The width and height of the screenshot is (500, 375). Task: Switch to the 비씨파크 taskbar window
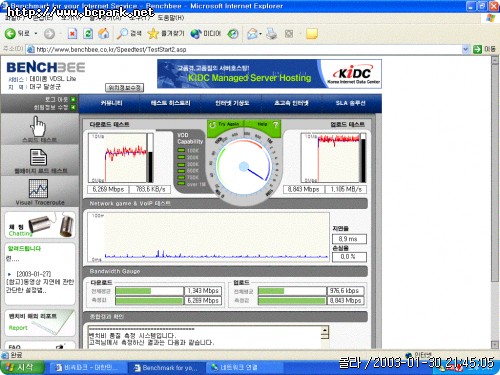point(87,368)
